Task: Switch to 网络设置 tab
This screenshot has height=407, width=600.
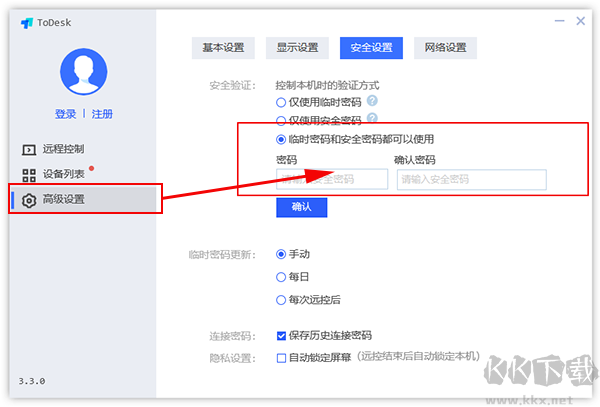Action: click(x=445, y=48)
